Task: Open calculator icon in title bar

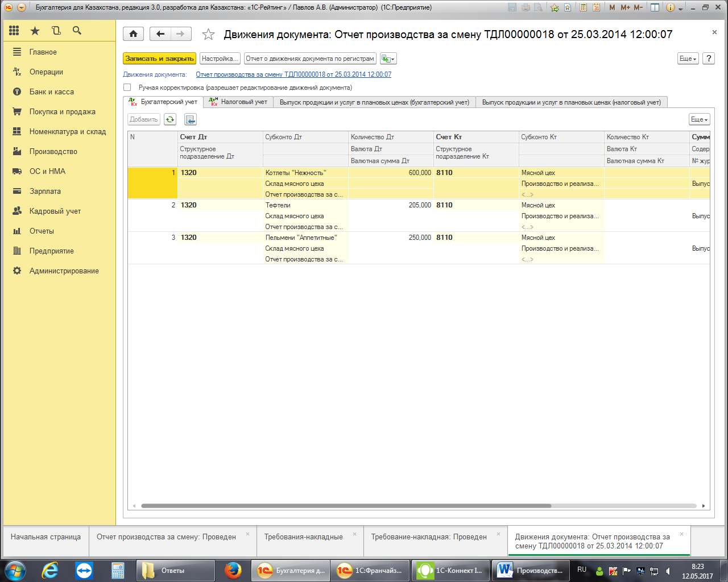Action: pos(583,7)
